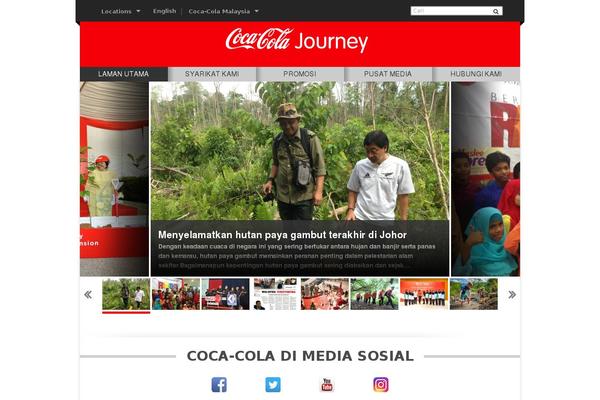This screenshot has height=400, width=600.
Task: Advance thumbnails with right double arrow
Action: coord(512,294)
